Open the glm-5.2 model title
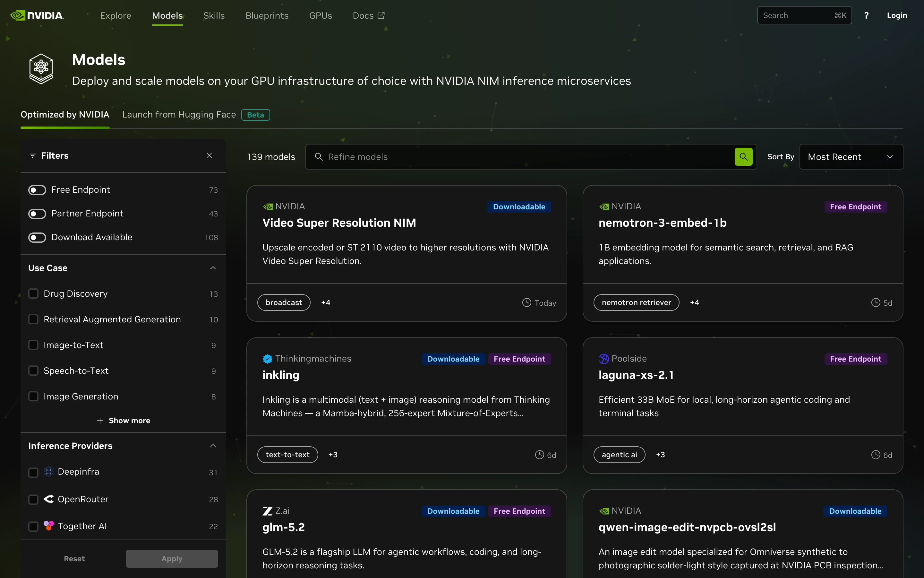Screen dimensions: 924x578 (x=283, y=527)
